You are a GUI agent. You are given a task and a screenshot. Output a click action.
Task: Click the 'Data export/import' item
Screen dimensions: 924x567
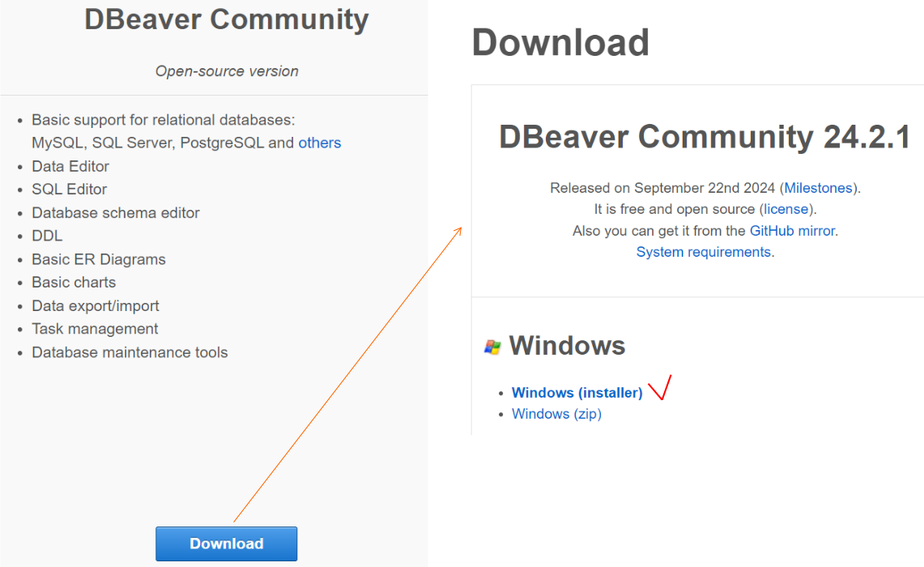tap(96, 306)
